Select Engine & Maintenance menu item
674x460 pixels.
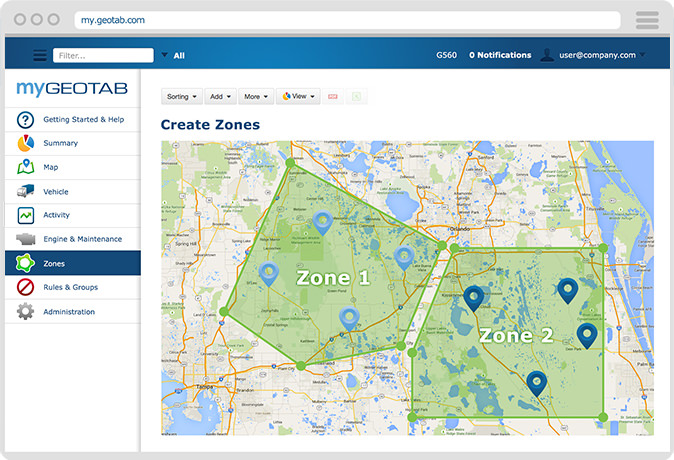(73, 239)
